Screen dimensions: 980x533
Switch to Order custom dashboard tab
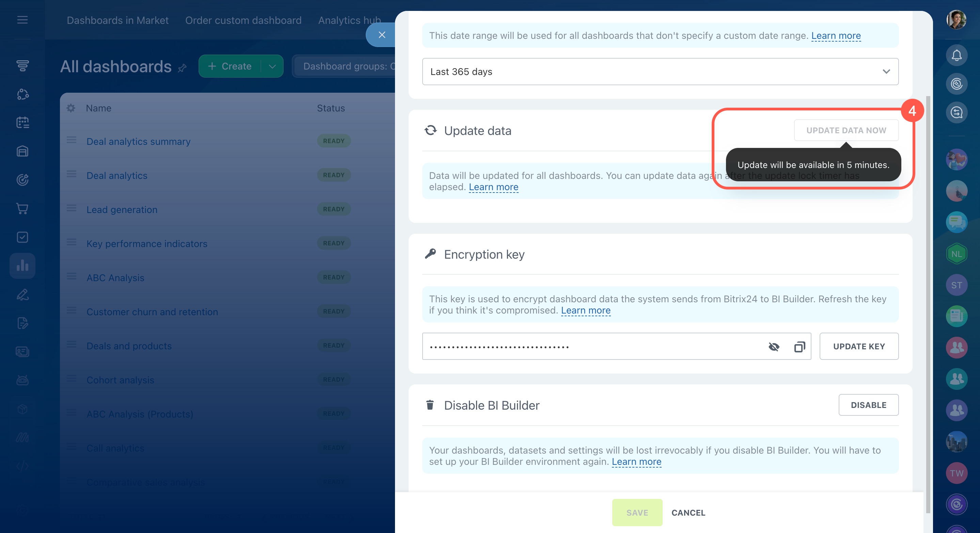(x=243, y=20)
